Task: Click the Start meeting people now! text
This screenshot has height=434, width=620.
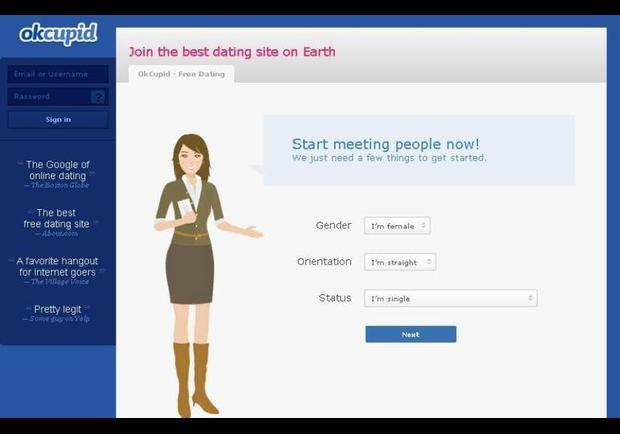Action: (386, 144)
